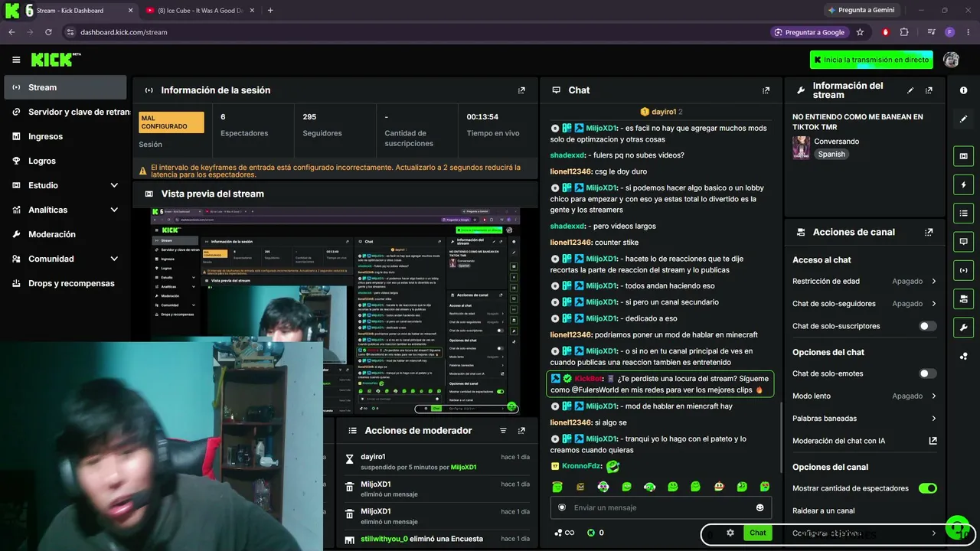Screen dimensions: 980x551
Task: Open Modo lento options
Action: (864, 396)
